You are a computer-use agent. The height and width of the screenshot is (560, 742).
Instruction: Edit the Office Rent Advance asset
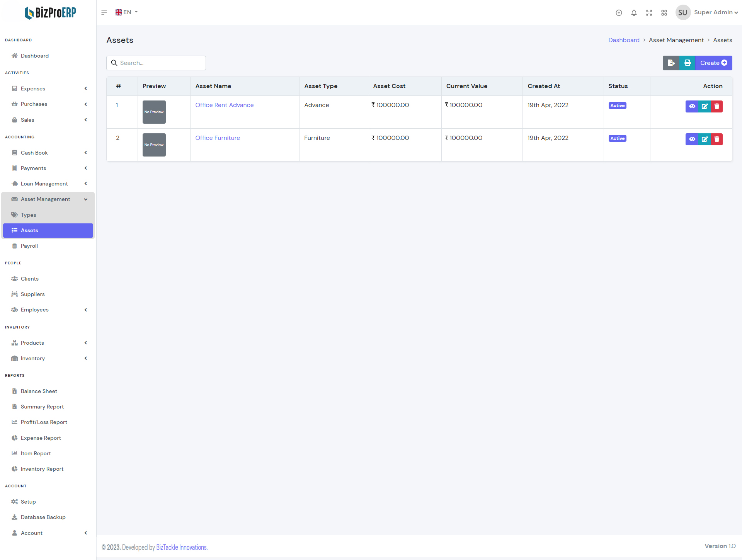(x=705, y=106)
